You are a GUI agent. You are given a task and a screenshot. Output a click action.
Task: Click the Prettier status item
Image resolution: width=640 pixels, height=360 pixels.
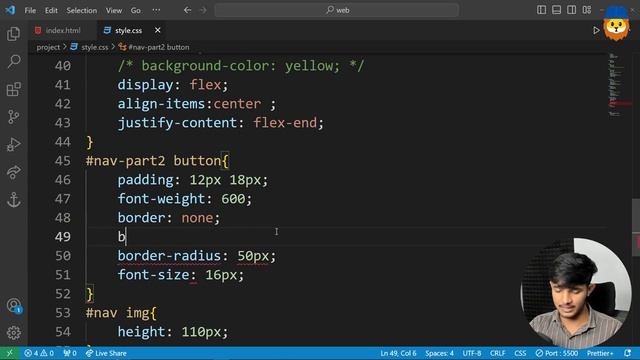tap(600, 353)
